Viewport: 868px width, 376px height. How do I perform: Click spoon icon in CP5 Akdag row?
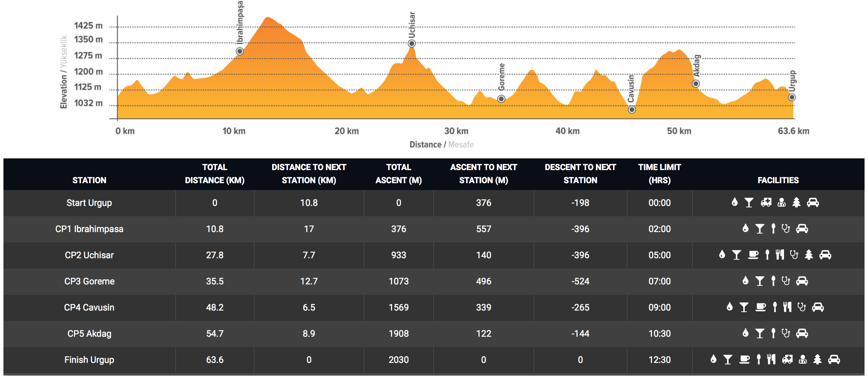773,333
